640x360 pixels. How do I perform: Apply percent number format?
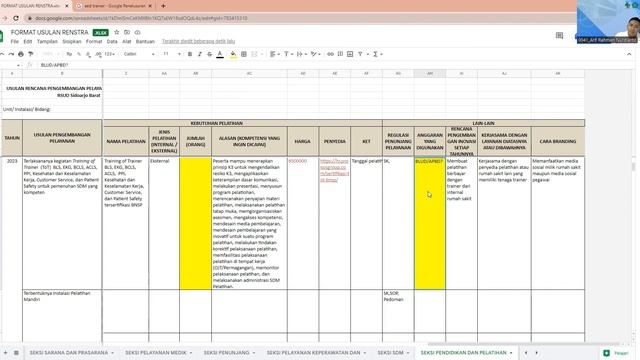point(79,54)
